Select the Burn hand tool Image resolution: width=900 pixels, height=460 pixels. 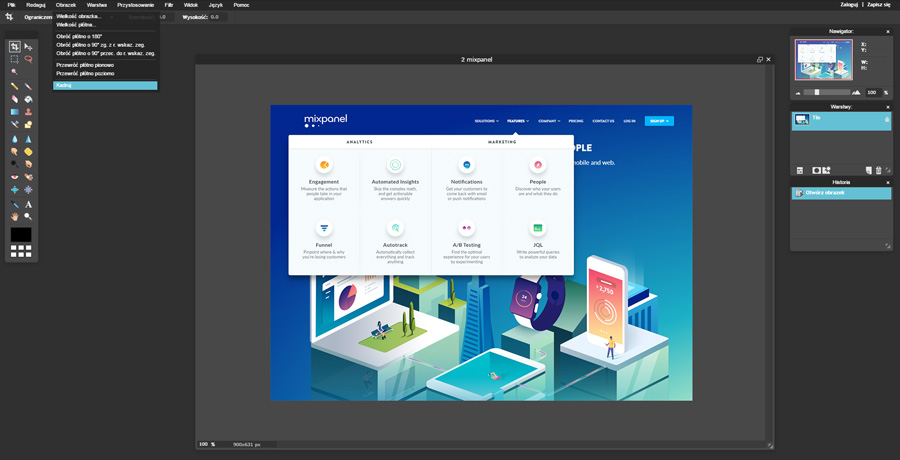[28, 164]
